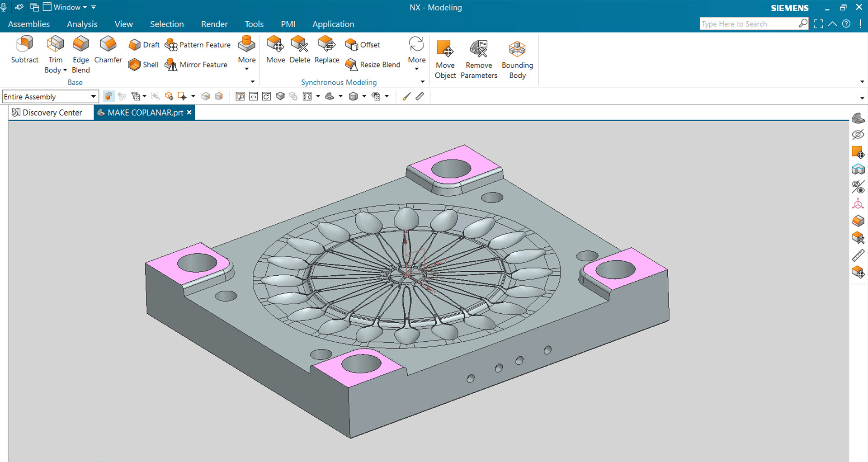Open the Tools menu
The height and width of the screenshot is (462, 868).
pyautogui.click(x=254, y=24)
